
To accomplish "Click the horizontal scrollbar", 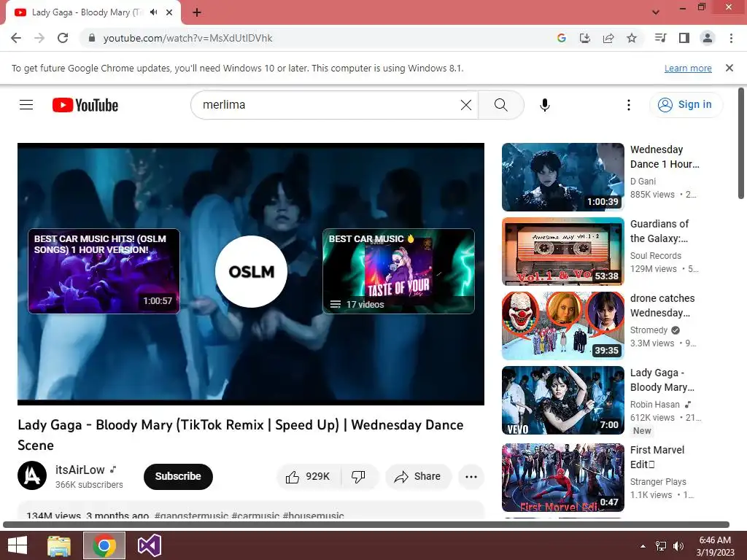I will (366, 525).
